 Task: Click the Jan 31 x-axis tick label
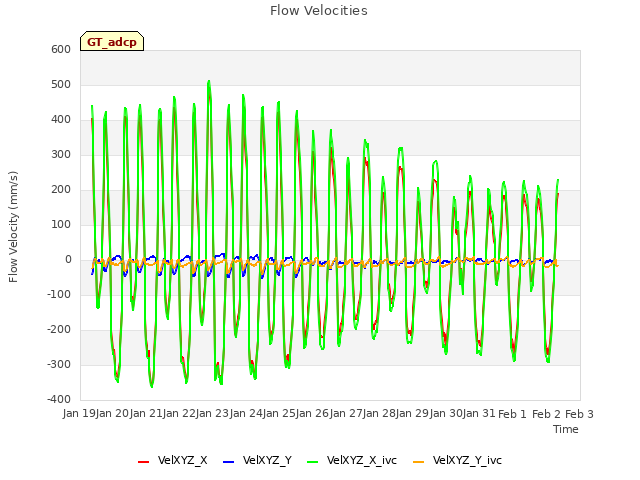coord(479,414)
